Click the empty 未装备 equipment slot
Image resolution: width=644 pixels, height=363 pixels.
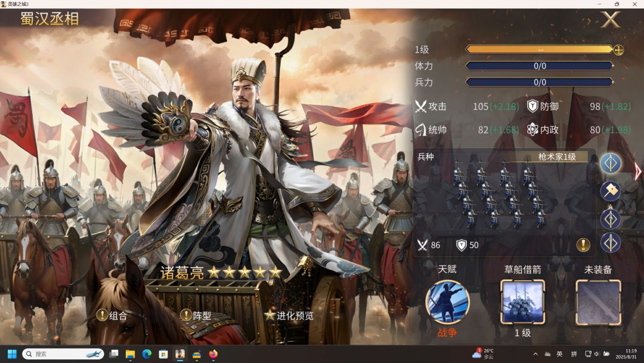pos(598,303)
